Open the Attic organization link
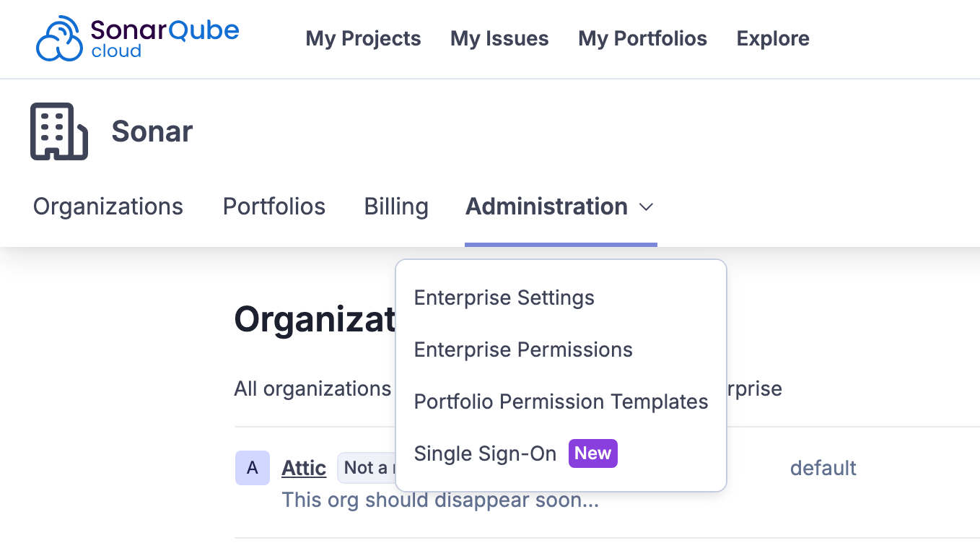 pyautogui.click(x=304, y=468)
